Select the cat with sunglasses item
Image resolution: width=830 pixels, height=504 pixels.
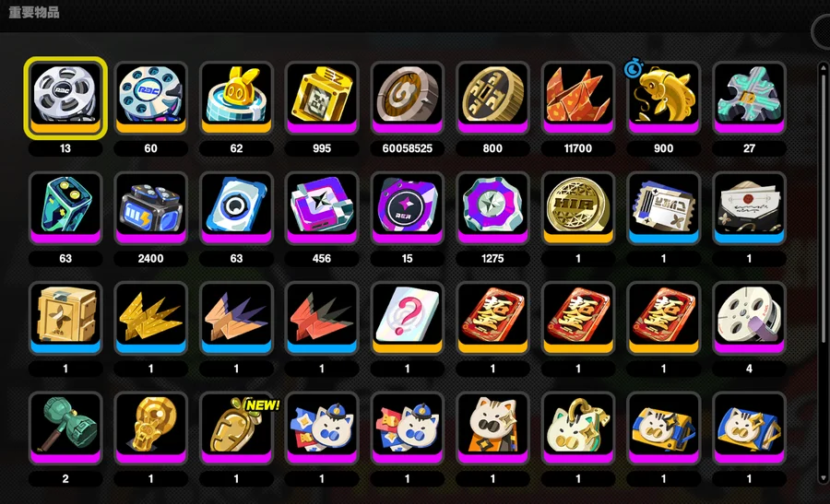tap(492, 428)
